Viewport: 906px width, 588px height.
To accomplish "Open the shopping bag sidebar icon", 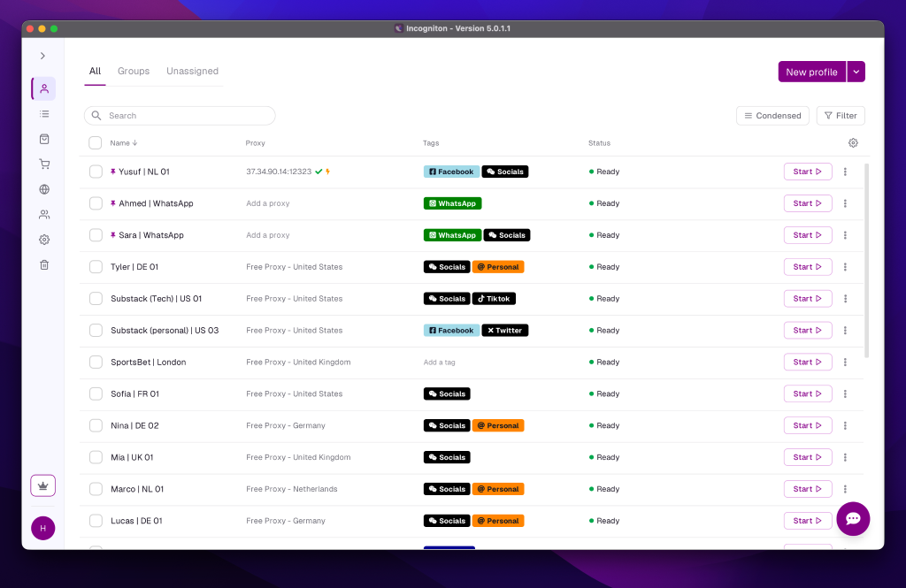I will click(x=44, y=139).
